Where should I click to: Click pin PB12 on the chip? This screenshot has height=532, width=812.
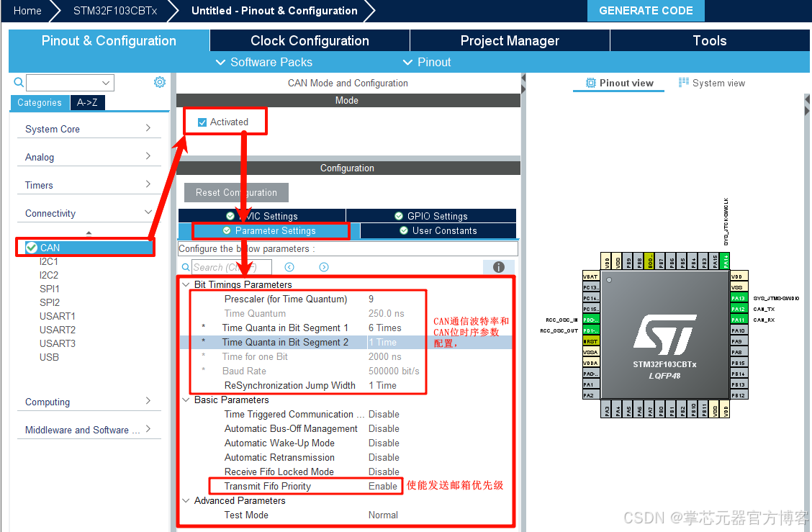point(739,395)
